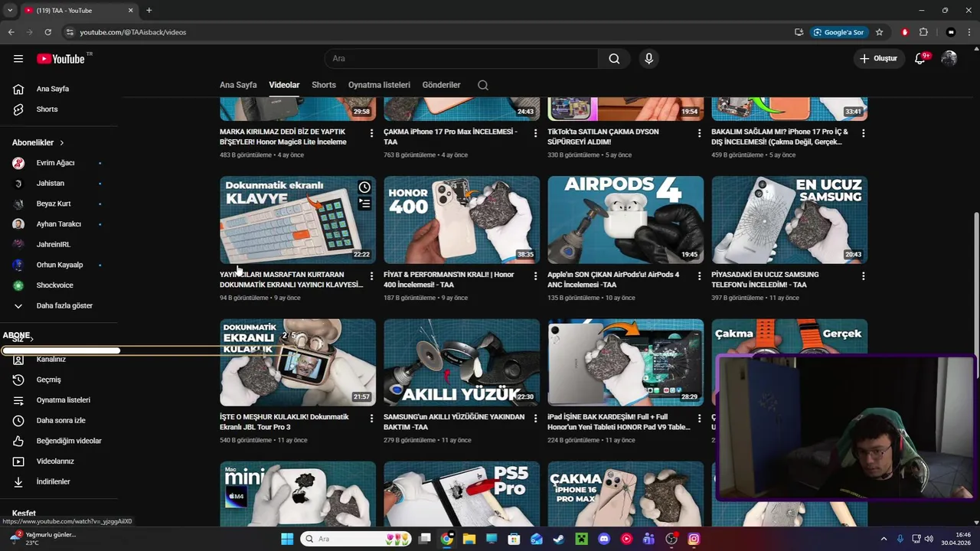980x551 pixels.
Task: Open the JBL Tour Pro 3 video title
Action: tap(284, 422)
